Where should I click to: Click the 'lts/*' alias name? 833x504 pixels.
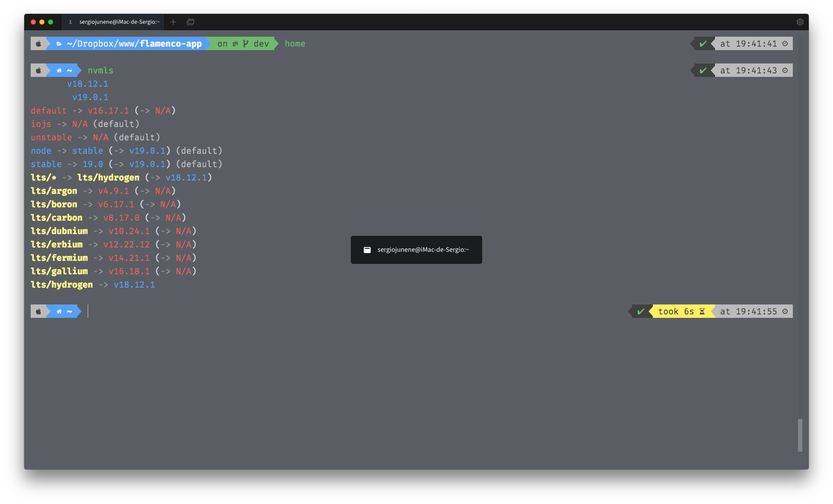(44, 178)
